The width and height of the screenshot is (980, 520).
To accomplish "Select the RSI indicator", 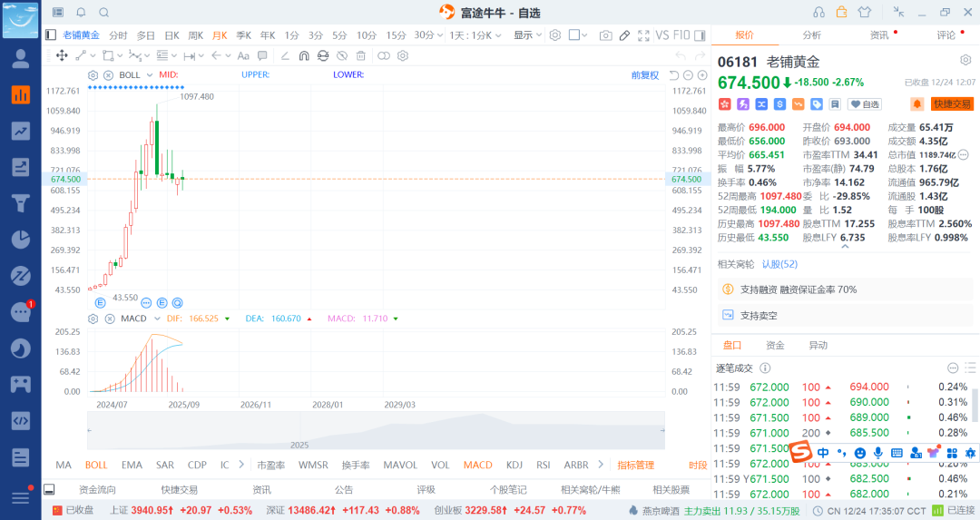I will click(x=544, y=465).
